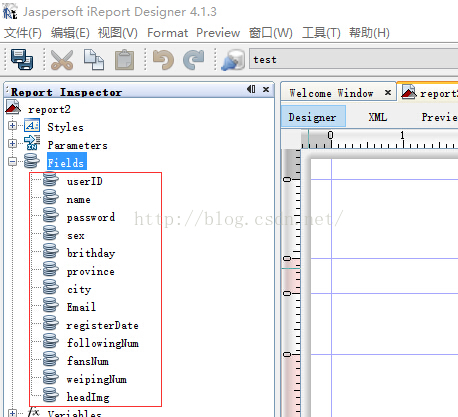Select the Parameters tree item
458x417 pixels.
[x=77, y=145]
